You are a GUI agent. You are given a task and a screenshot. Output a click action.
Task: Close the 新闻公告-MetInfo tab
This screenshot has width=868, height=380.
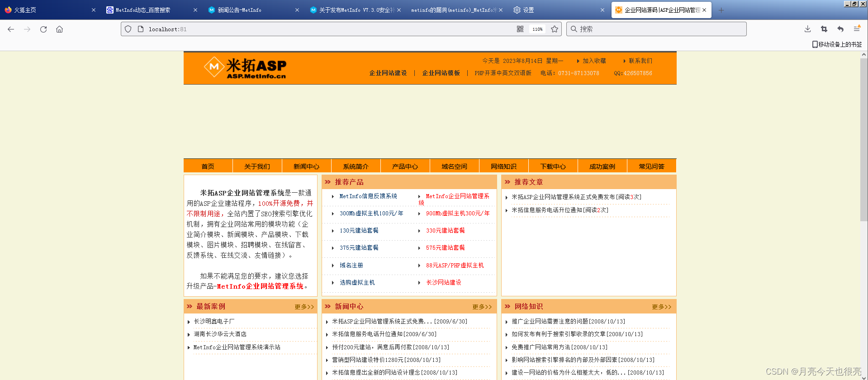click(x=297, y=10)
